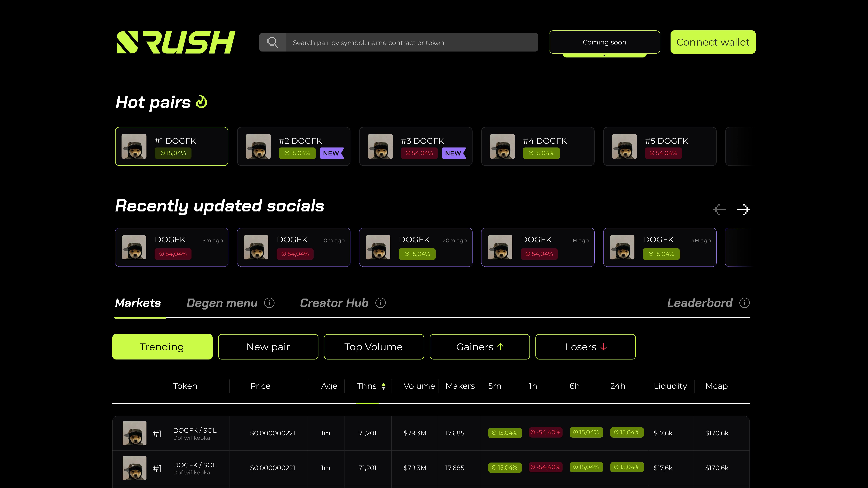Open DOGFK social card updated 10m ago

293,247
